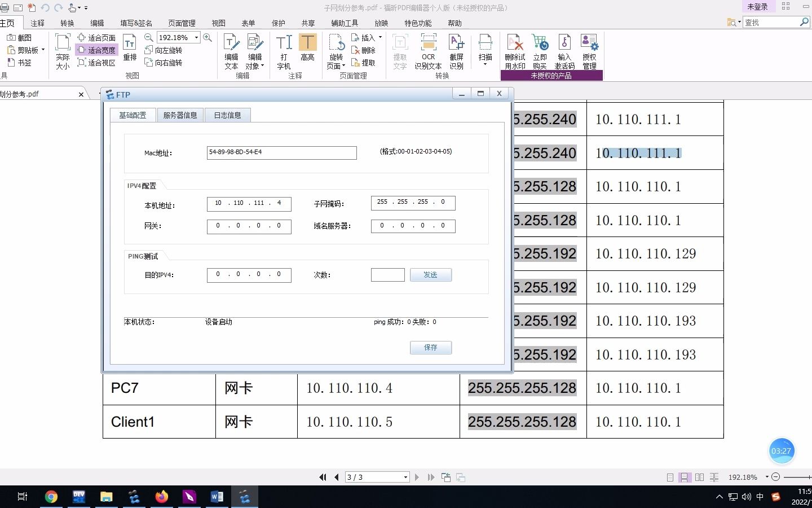Click the 保存 button in FTP dialog
This screenshot has width=812, height=508.
tap(430, 347)
